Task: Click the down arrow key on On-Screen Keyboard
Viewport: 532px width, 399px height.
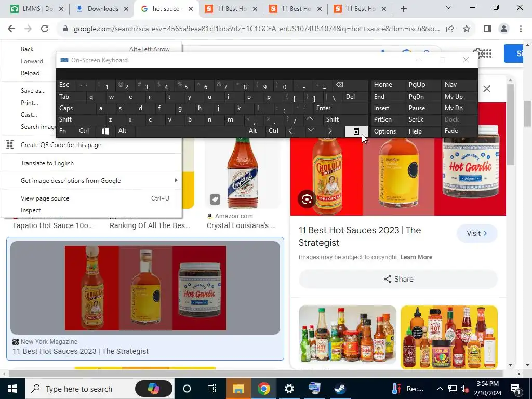Action: click(x=311, y=131)
